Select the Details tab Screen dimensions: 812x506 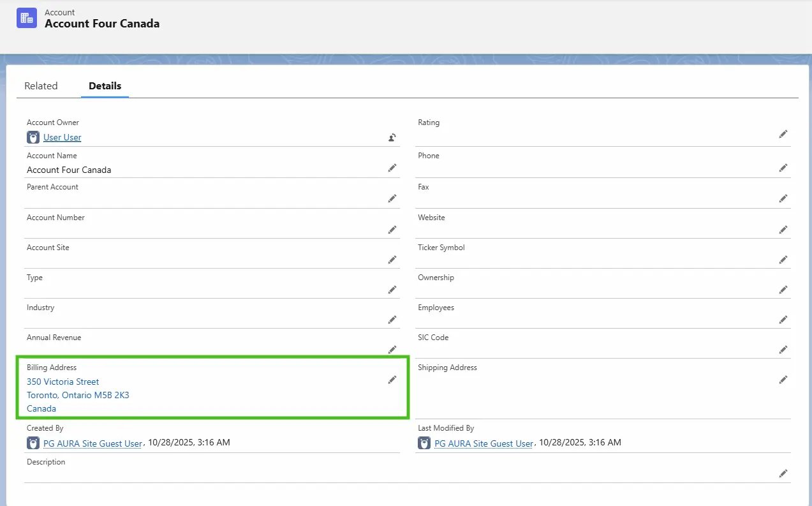click(x=105, y=86)
